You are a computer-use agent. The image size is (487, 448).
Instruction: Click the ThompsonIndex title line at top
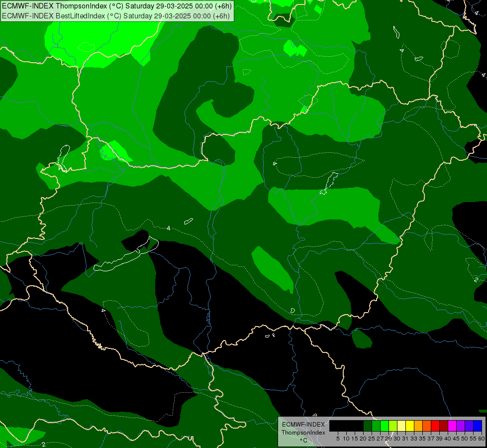pos(117,5)
